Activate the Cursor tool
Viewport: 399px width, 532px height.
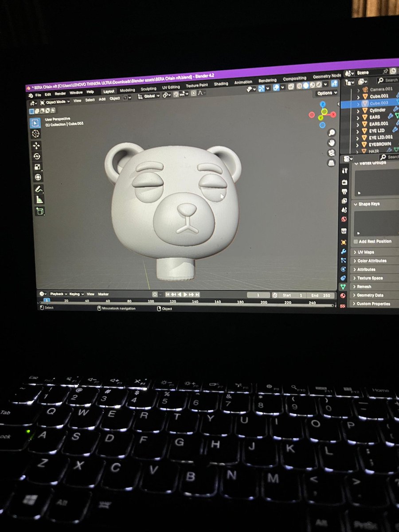pos(36,133)
